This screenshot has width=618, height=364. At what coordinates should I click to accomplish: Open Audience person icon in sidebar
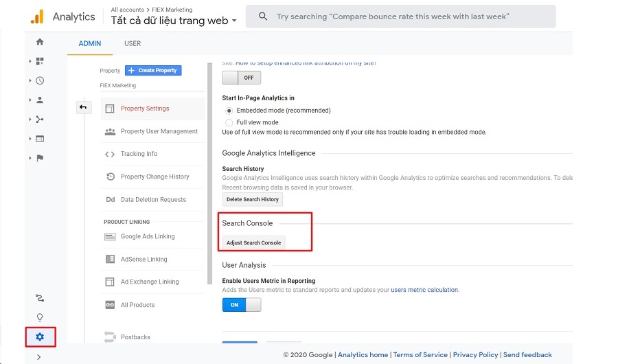[x=40, y=100]
